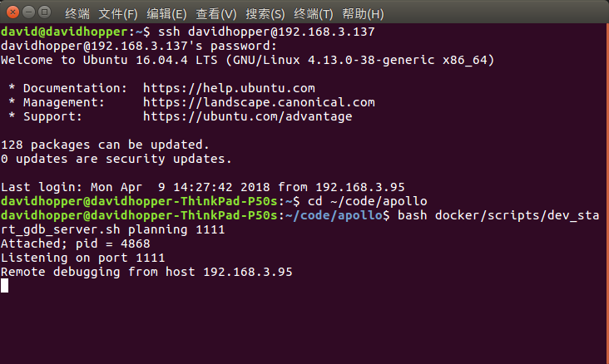Open the 终端(T) menu
This screenshot has height=364, width=609.
point(314,14)
